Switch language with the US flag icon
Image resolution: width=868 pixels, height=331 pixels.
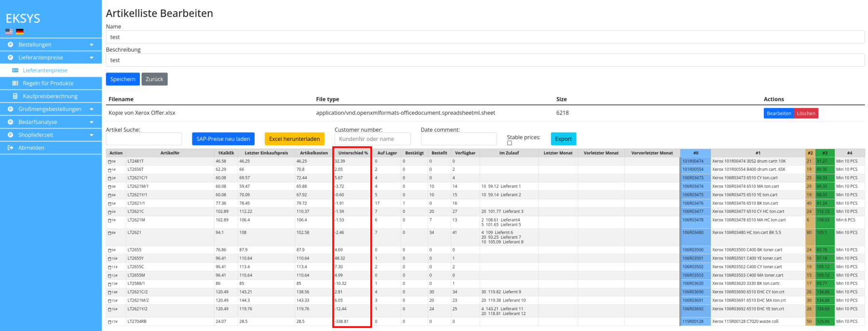coord(9,31)
